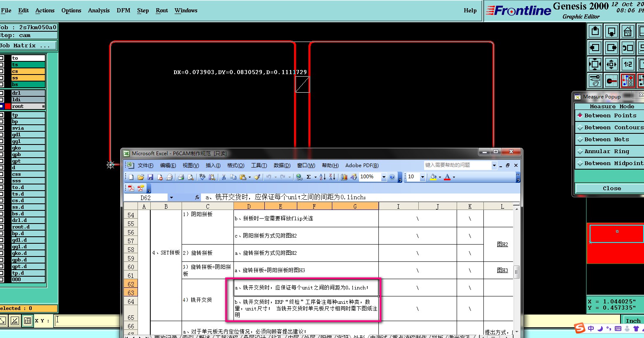Open fill color dropdown arrow in Excel
Image resolution: width=644 pixels, height=338 pixels.
[440, 177]
